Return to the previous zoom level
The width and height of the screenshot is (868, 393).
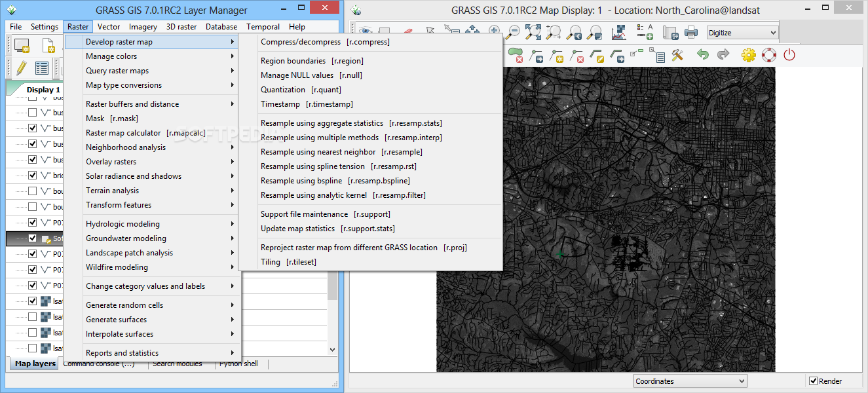574,31
